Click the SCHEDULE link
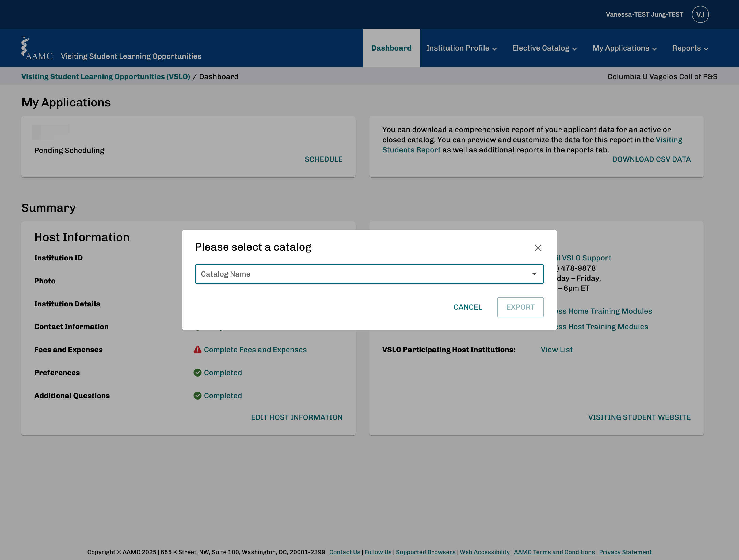The image size is (739, 560). click(323, 159)
